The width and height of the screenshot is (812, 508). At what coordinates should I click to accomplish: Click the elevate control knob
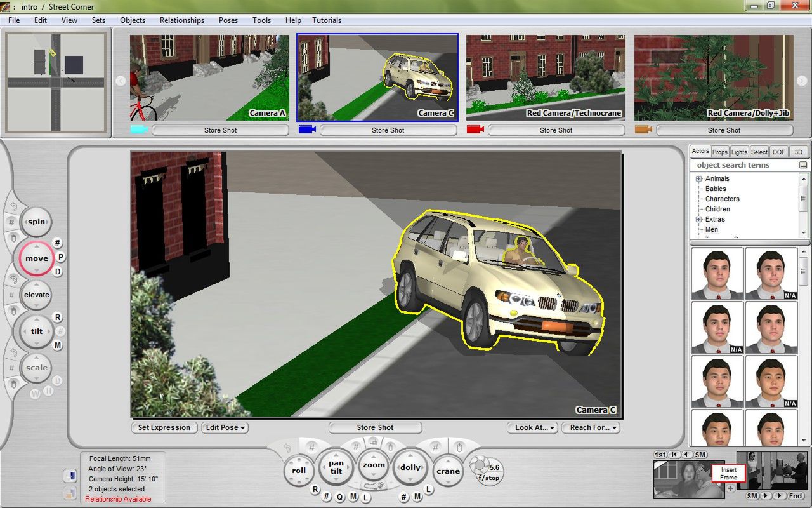click(x=36, y=295)
